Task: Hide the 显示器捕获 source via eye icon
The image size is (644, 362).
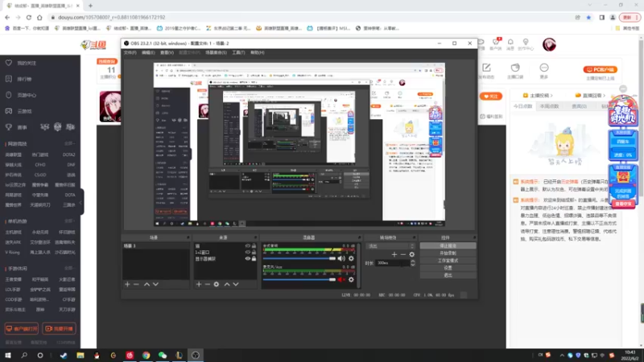Action: (248, 259)
